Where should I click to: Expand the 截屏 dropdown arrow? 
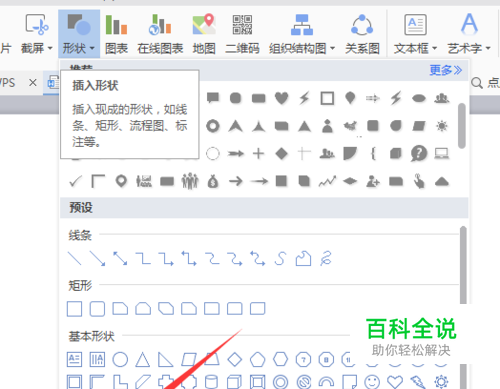tap(50, 48)
